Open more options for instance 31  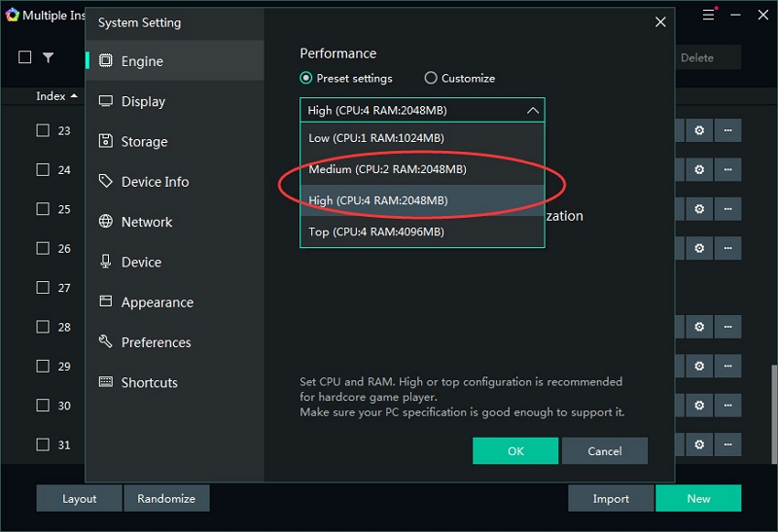pos(727,444)
